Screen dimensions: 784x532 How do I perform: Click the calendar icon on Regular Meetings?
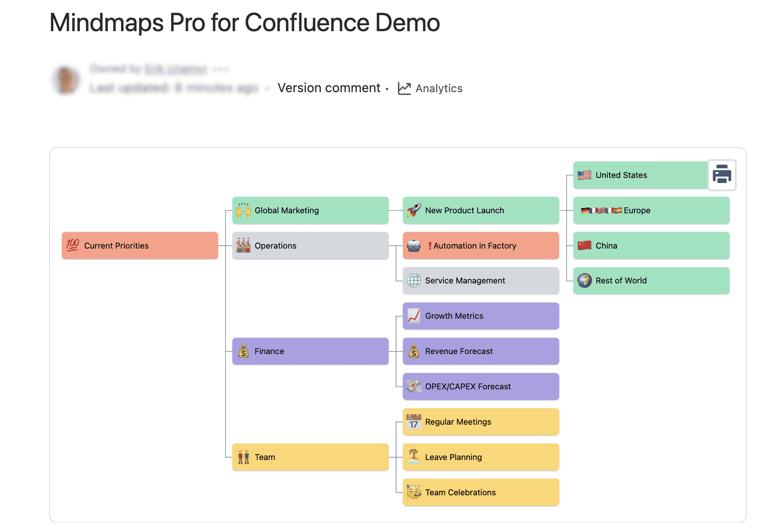[414, 422]
